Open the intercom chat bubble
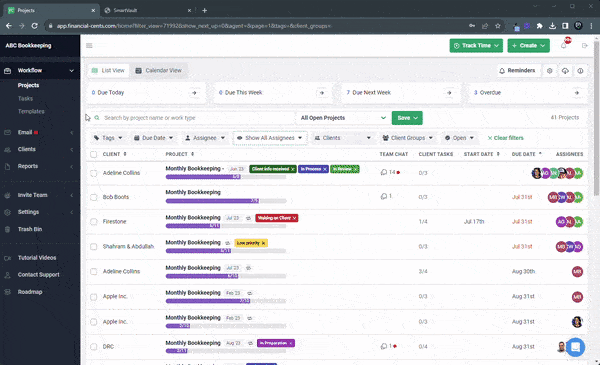This screenshot has height=365, width=600. (575, 347)
